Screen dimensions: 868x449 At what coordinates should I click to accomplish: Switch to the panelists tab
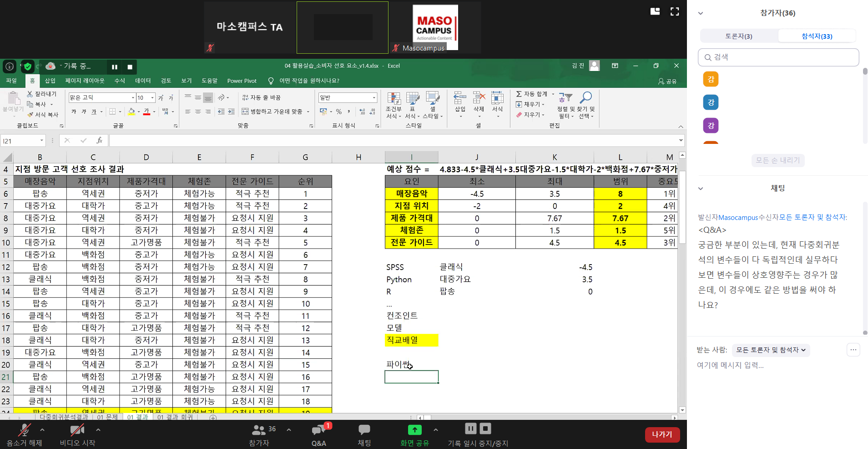[739, 36]
